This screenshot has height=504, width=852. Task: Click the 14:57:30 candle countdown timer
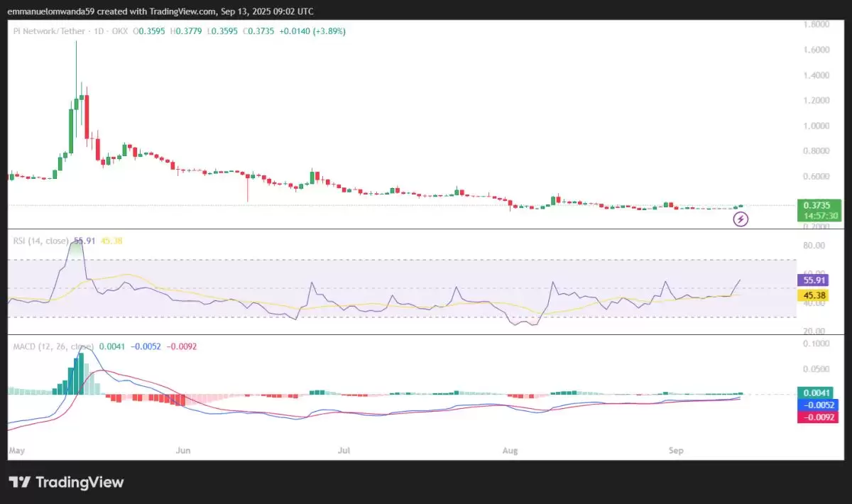[818, 216]
